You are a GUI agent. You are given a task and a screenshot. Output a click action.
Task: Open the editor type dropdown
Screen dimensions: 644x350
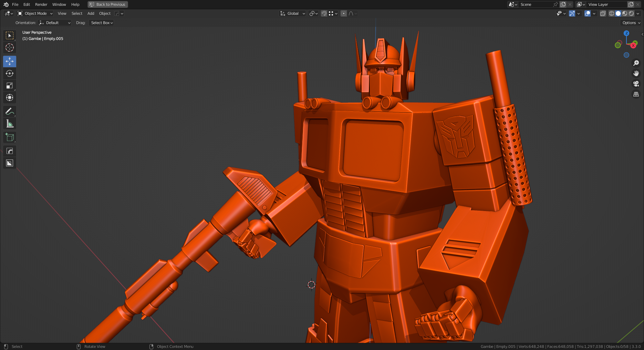pos(9,13)
